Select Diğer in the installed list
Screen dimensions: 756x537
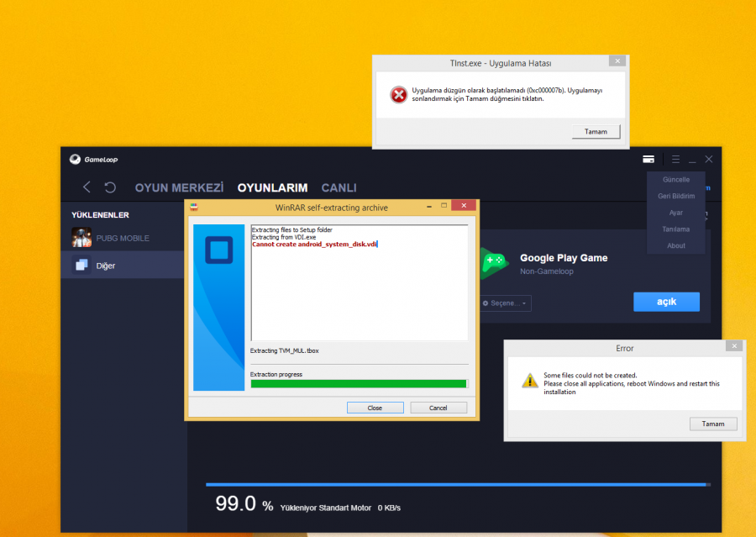click(123, 265)
